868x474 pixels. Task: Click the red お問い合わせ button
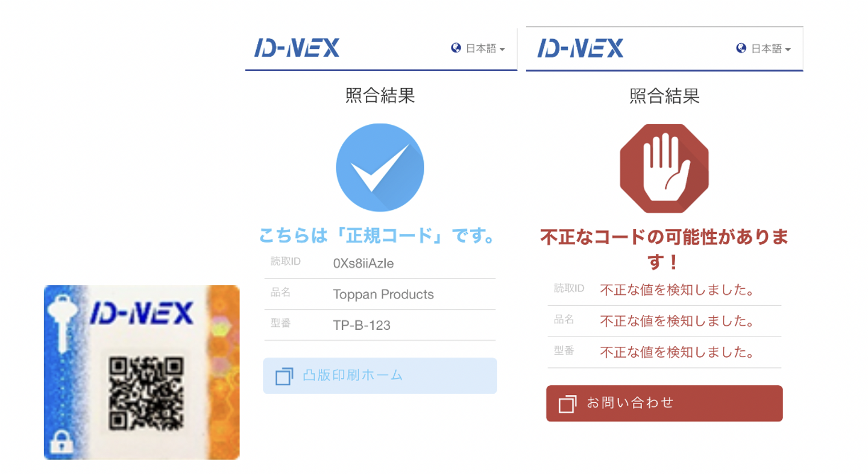(x=664, y=403)
